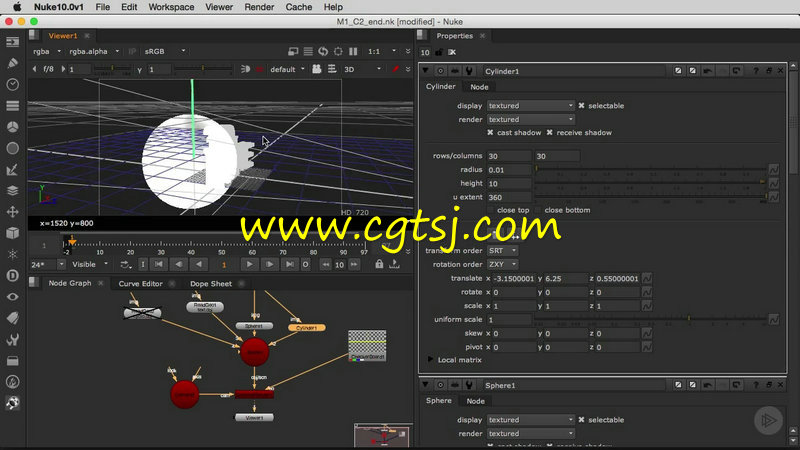800x450 pixels.
Task: Switch to the Dope Sheet tab
Action: (x=211, y=284)
